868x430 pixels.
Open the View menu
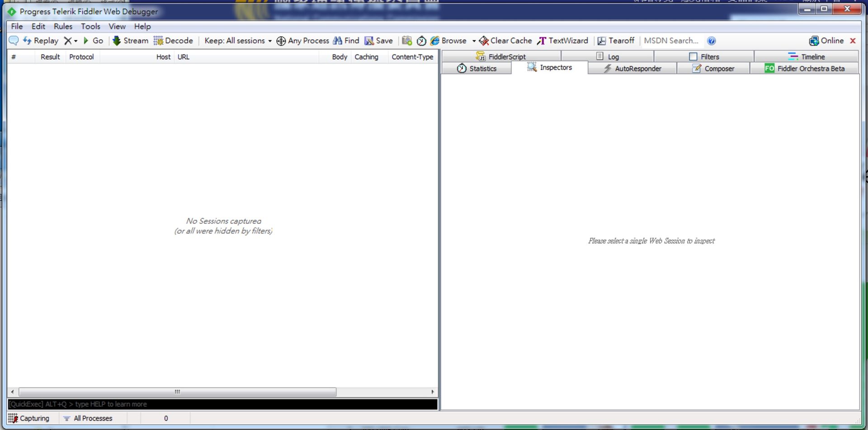point(117,26)
